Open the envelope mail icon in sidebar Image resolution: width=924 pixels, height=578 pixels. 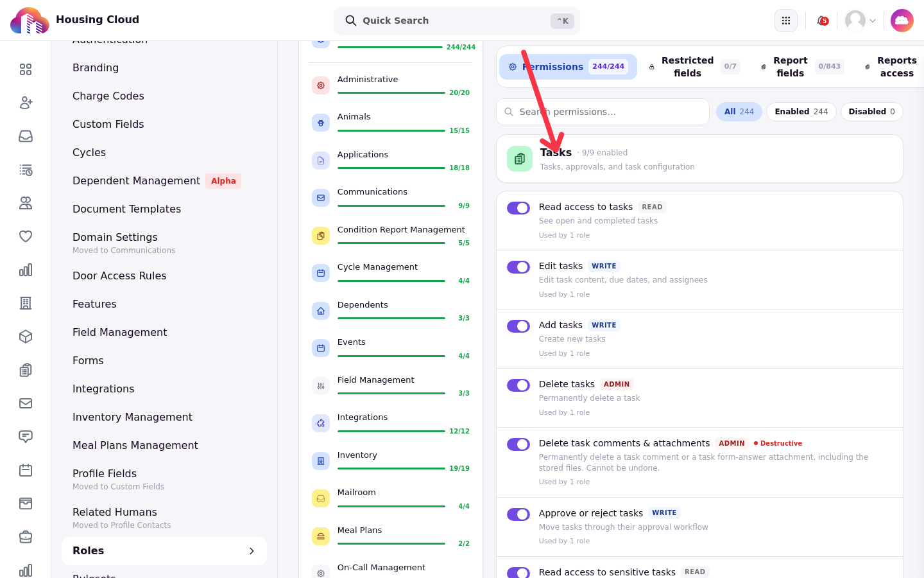click(x=26, y=403)
